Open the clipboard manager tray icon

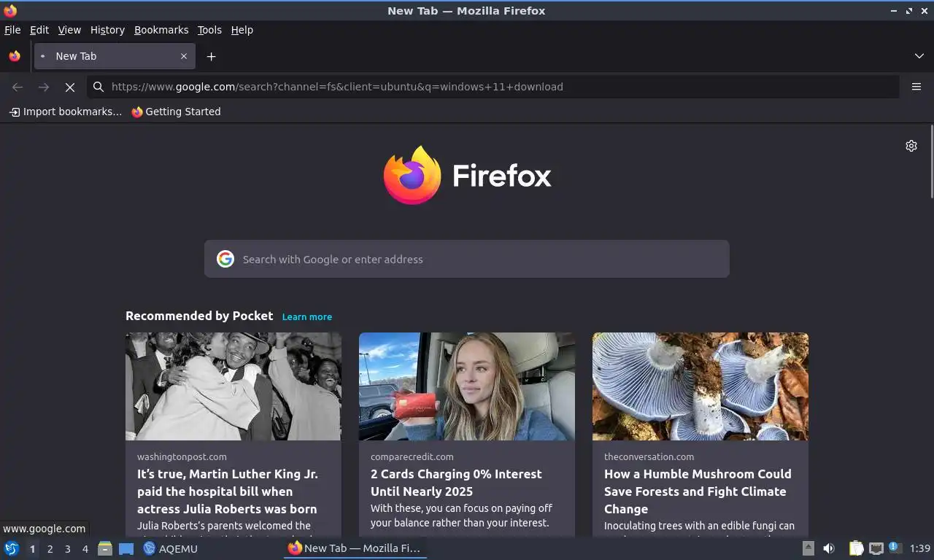point(857,548)
